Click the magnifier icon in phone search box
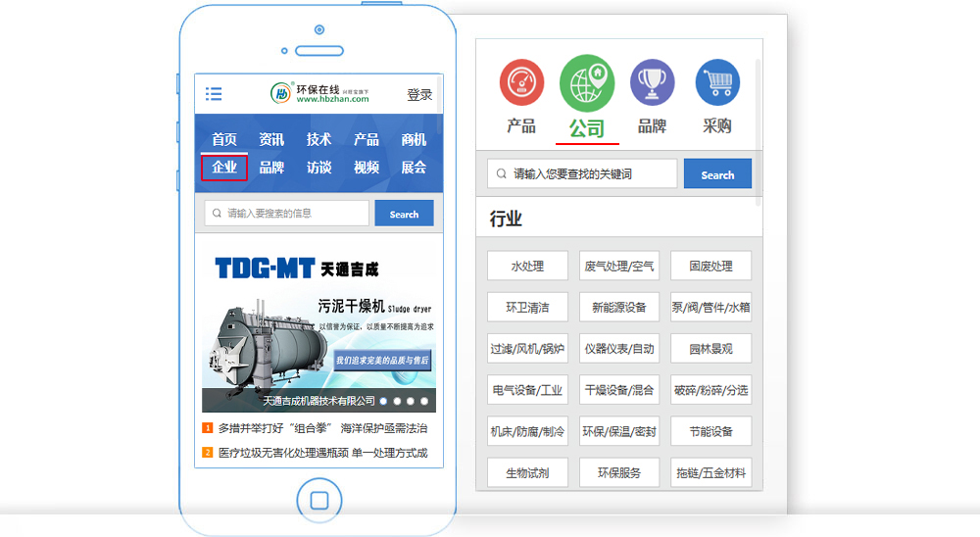980x537 pixels. point(217,214)
